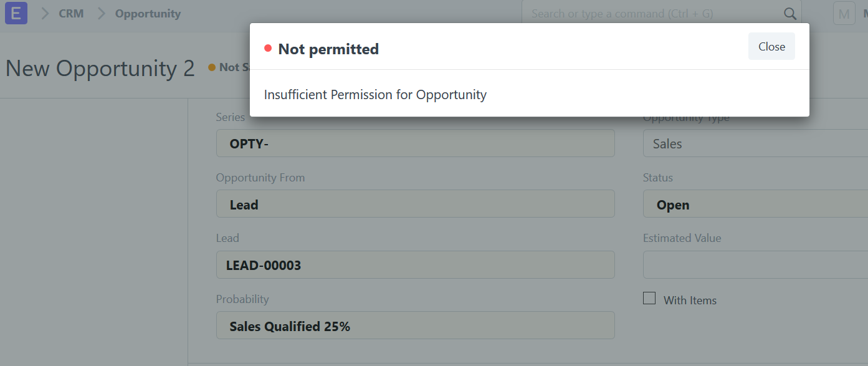868x366 pixels.
Task: Enable the With Items checkbox
Action: coord(649,298)
